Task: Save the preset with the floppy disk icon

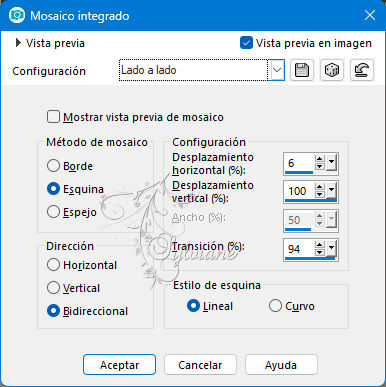Action: (x=302, y=70)
